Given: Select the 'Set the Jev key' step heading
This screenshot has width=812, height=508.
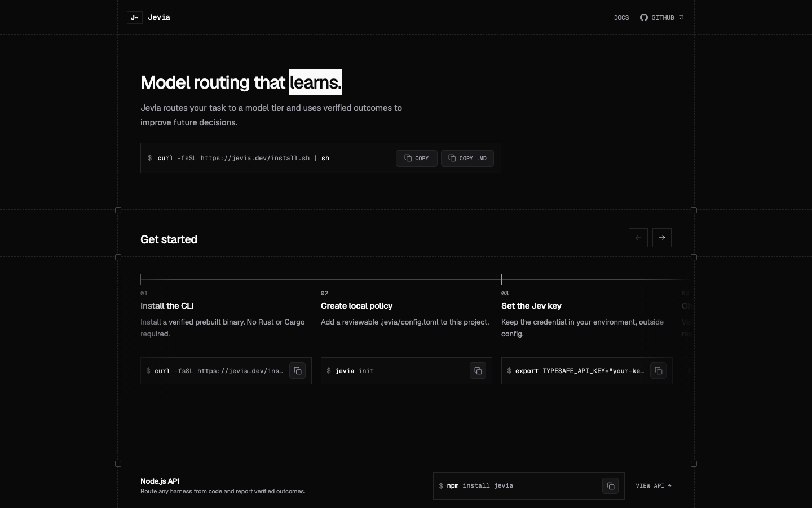Looking at the screenshot, I should (x=531, y=306).
